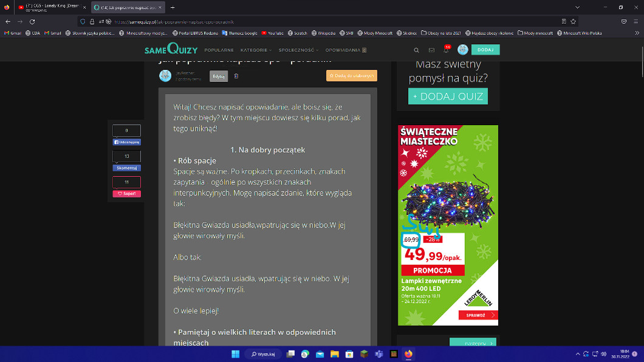Open File Explorer from the taskbar

click(334, 354)
